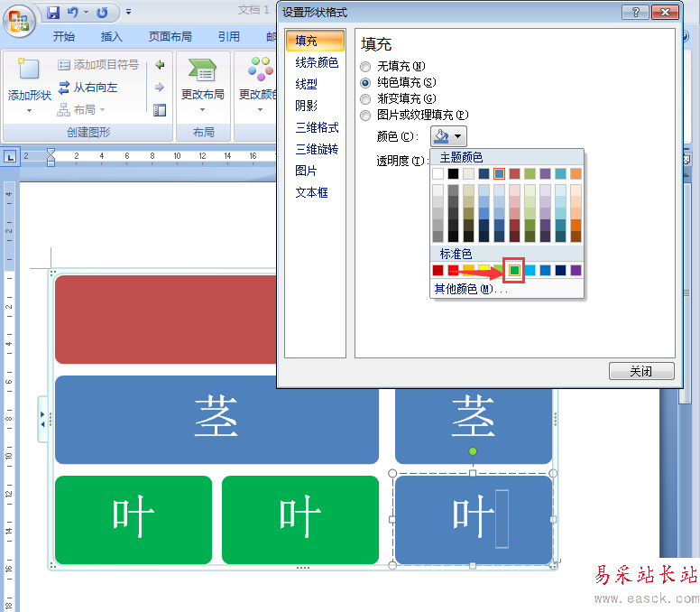The width and height of the screenshot is (700, 612).
Task: Select 线条颜色 in the dialog sidebar
Action: click(x=317, y=62)
